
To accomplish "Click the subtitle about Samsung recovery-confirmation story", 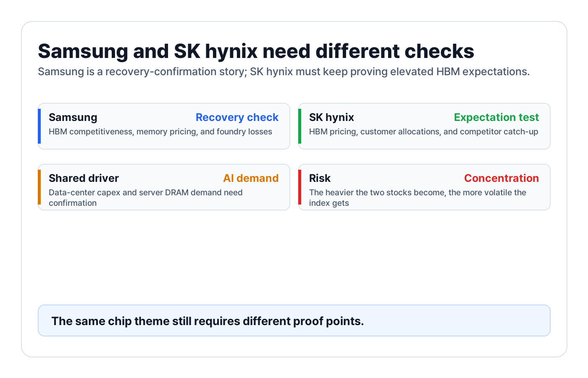I will point(283,72).
